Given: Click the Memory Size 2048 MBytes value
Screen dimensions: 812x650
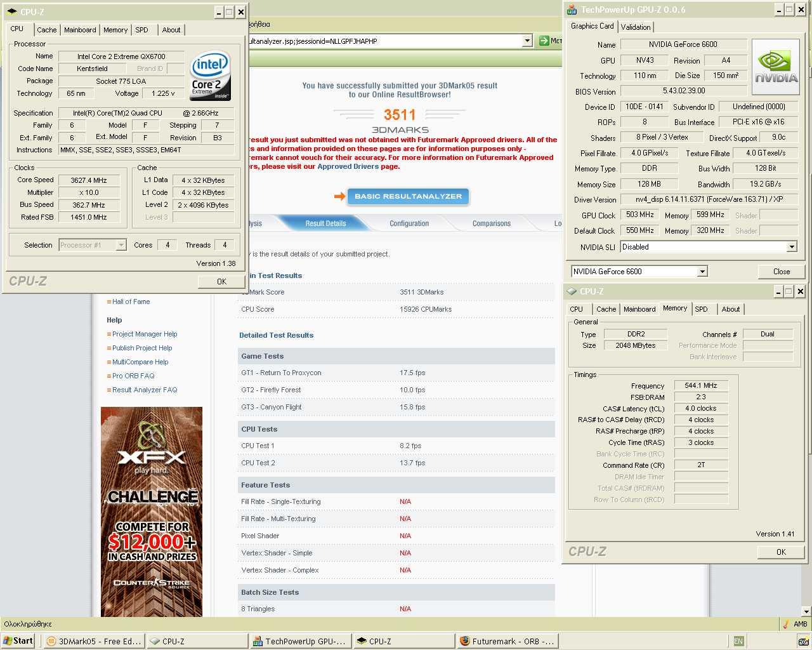Looking at the screenshot, I should click(635, 345).
